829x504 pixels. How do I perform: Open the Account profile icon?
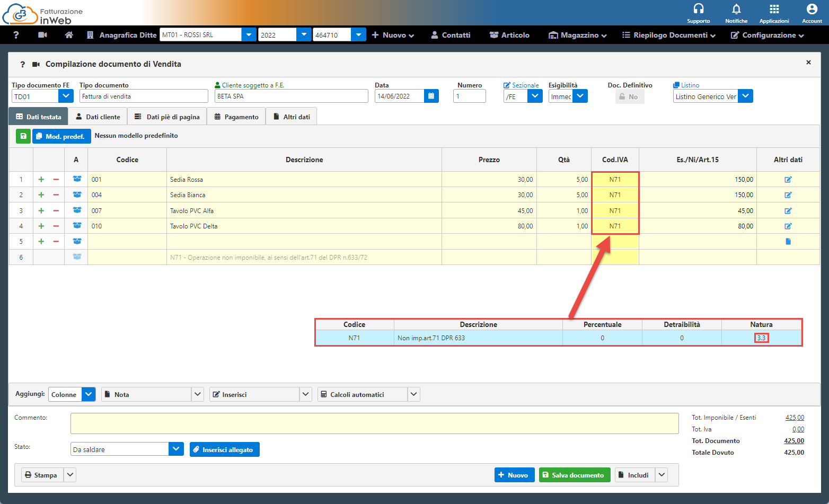pos(812,9)
